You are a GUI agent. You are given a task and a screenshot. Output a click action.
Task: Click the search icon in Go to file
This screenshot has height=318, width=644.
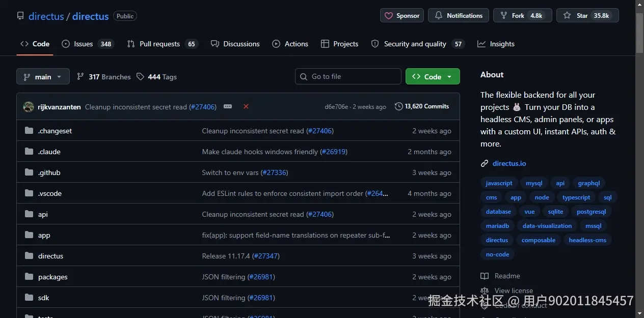pyautogui.click(x=304, y=76)
